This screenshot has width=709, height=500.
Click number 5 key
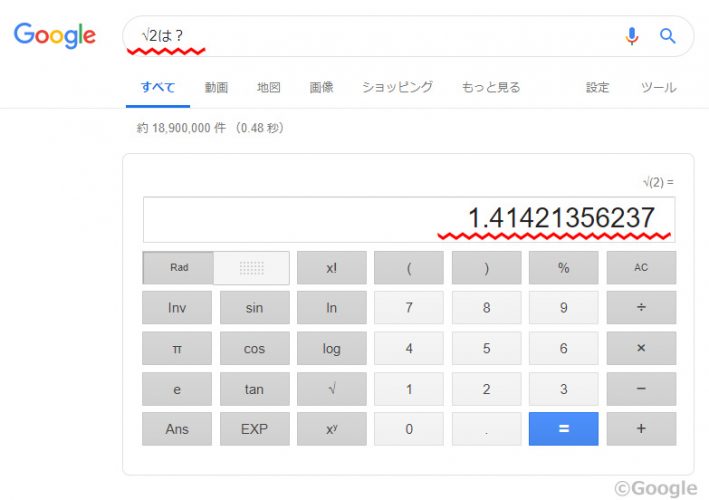(487, 349)
